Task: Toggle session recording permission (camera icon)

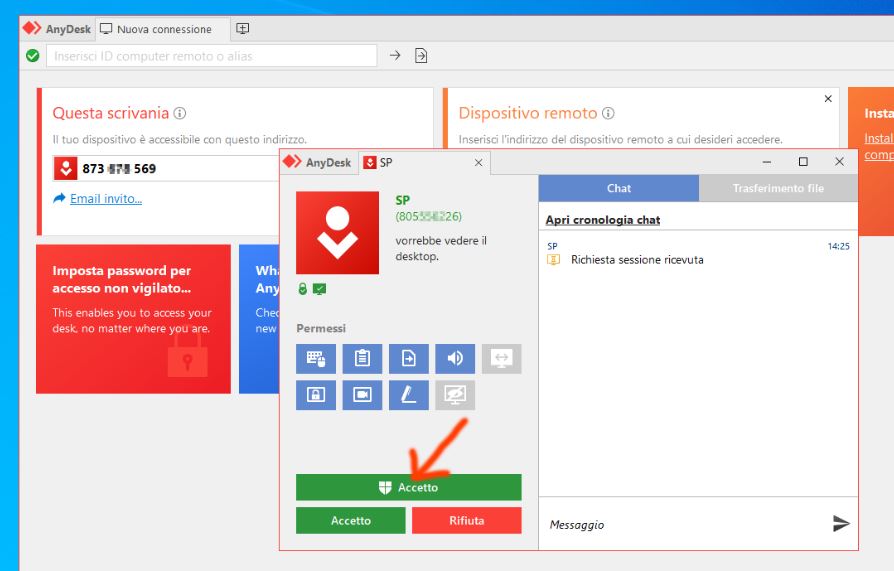Action: pos(362,395)
